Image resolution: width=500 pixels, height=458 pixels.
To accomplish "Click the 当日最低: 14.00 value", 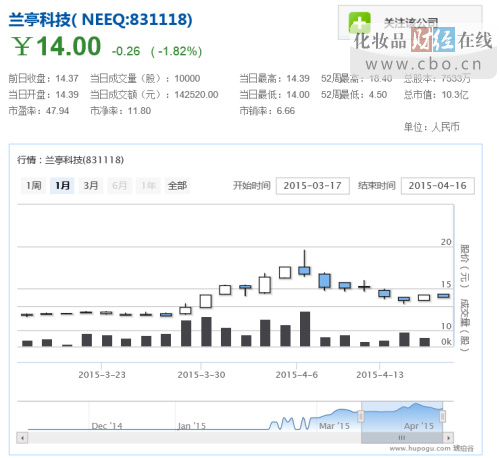I will (x=274, y=95).
